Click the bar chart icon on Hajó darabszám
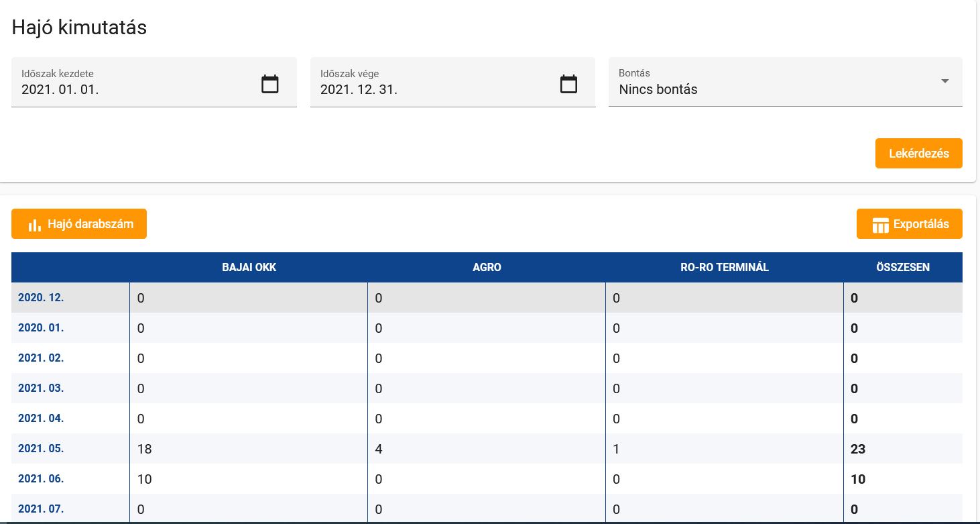Viewport: 980px width, 524px height. [34, 225]
